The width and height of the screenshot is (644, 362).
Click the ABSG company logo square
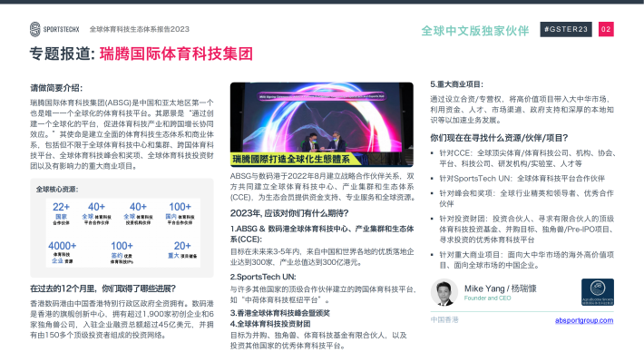(598, 292)
